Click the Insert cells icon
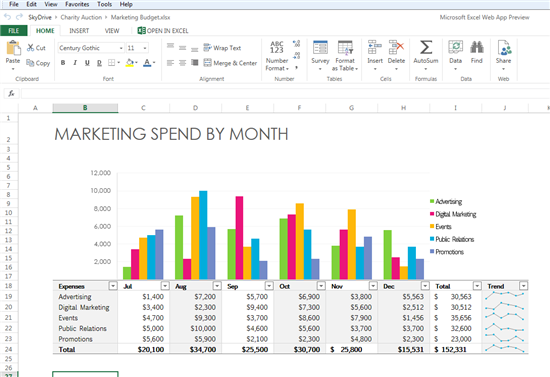 click(x=375, y=47)
